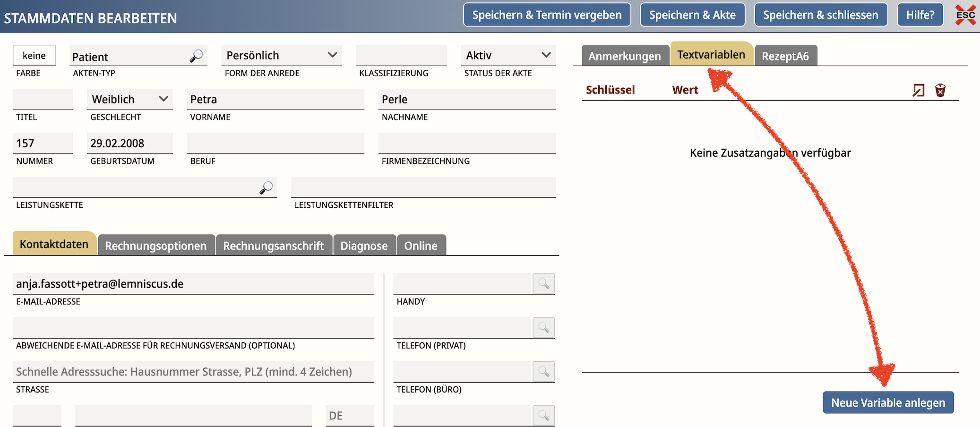Expand the Form der Anrede dropdown
Screen dimensions: 980x427
[x=282, y=55]
